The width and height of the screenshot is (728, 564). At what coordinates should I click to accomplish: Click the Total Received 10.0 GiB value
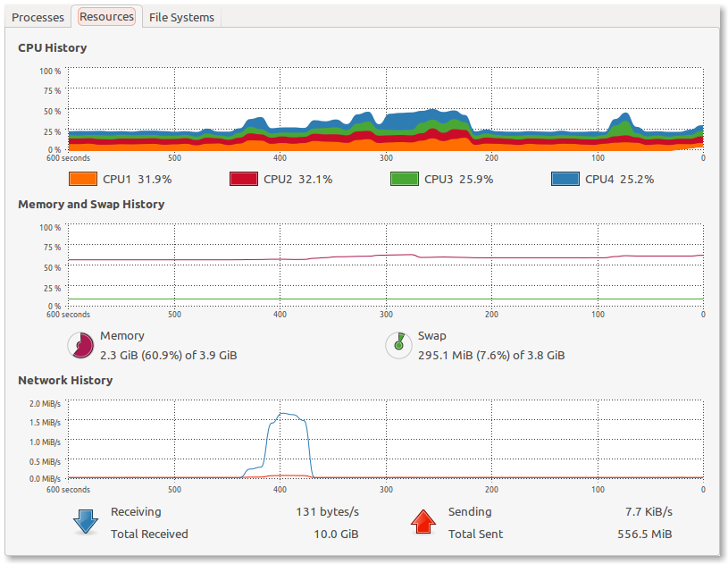pos(336,535)
